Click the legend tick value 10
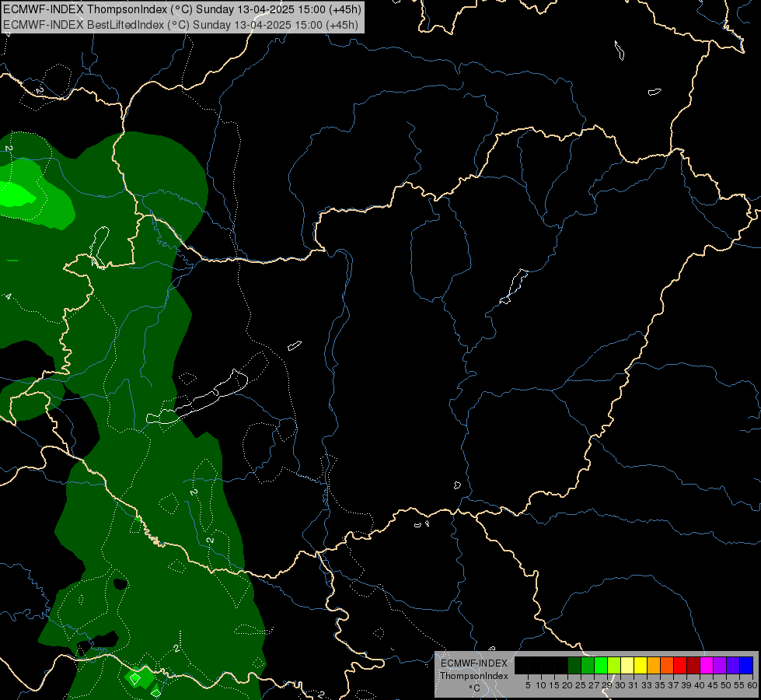The image size is (761, 700). [x=541, y=685]
